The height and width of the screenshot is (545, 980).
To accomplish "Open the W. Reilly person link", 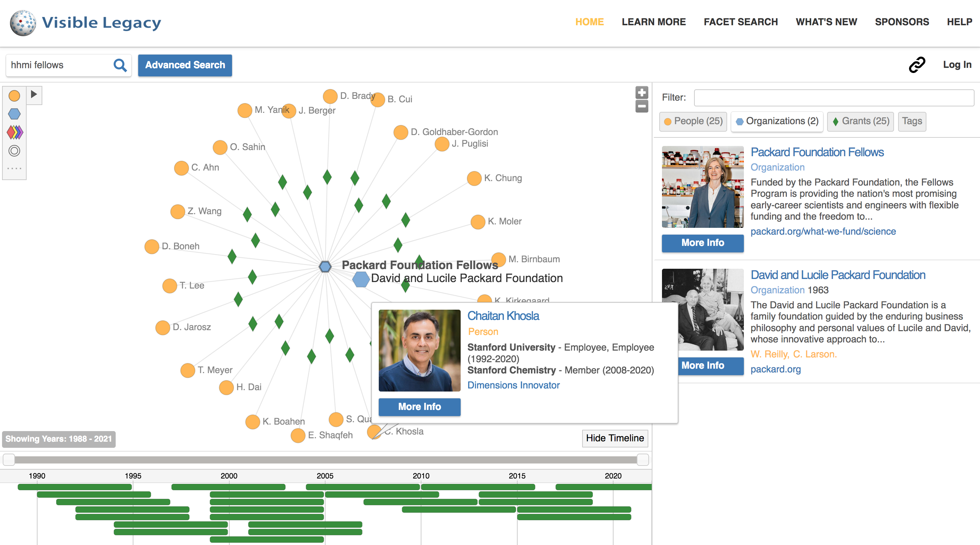I will (769, 354).
